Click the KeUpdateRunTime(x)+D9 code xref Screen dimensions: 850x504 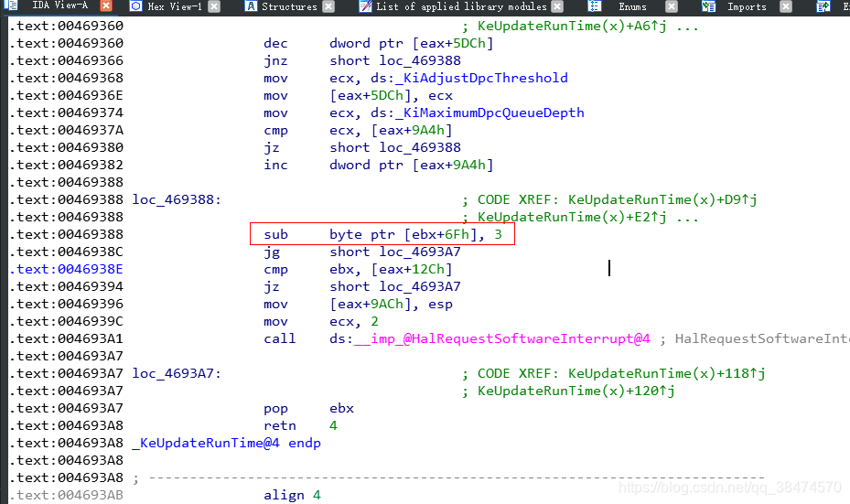point(662,199)
